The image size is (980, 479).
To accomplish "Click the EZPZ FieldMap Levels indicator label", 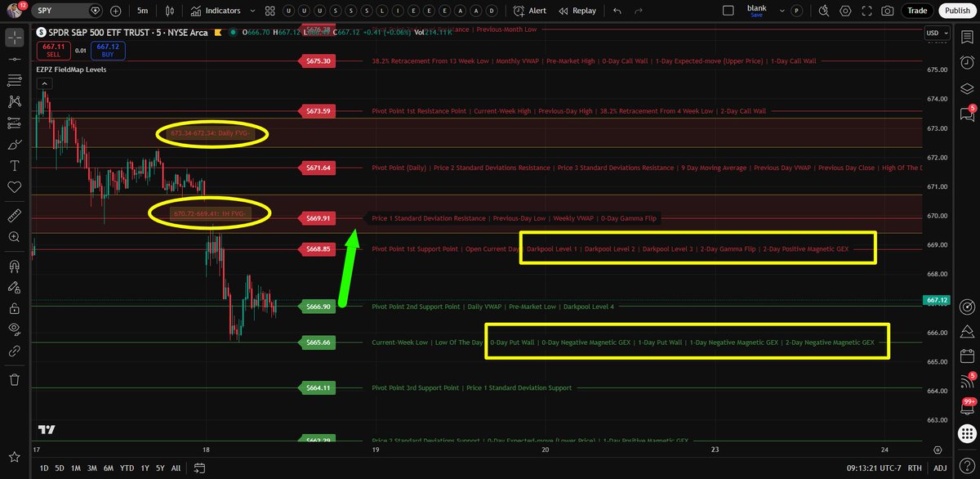I will coord(71,70).
